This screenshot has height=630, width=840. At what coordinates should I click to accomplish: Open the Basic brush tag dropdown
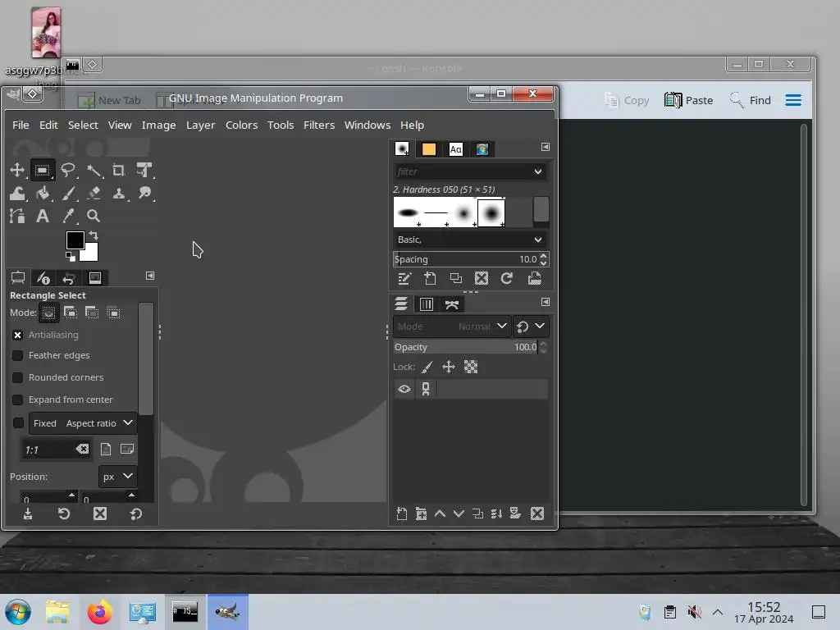click(470, 240)
